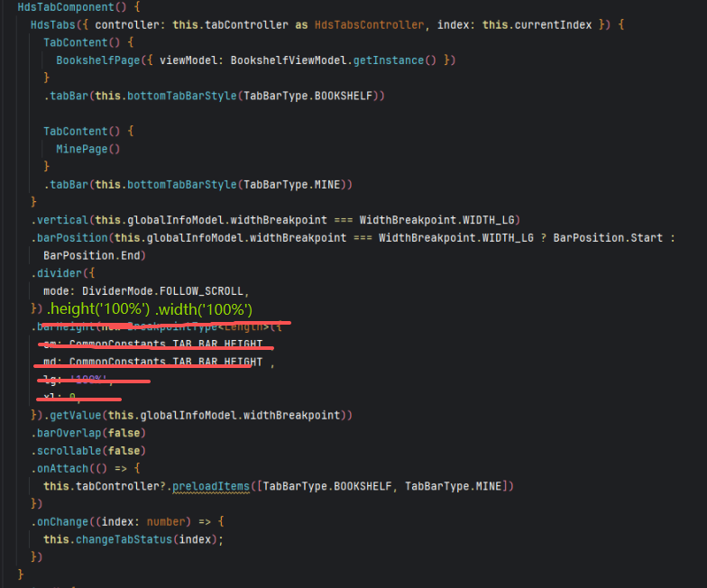Viewport: 707px width, 588px height.
Task: Click TabBarType.BOOKSHELF in the tabBar line
Action: point(308,96)
